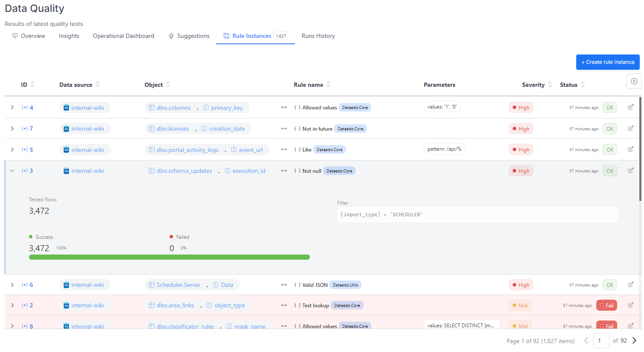Go to previous page arrow
644x352 pixels.
pos(586,341)
